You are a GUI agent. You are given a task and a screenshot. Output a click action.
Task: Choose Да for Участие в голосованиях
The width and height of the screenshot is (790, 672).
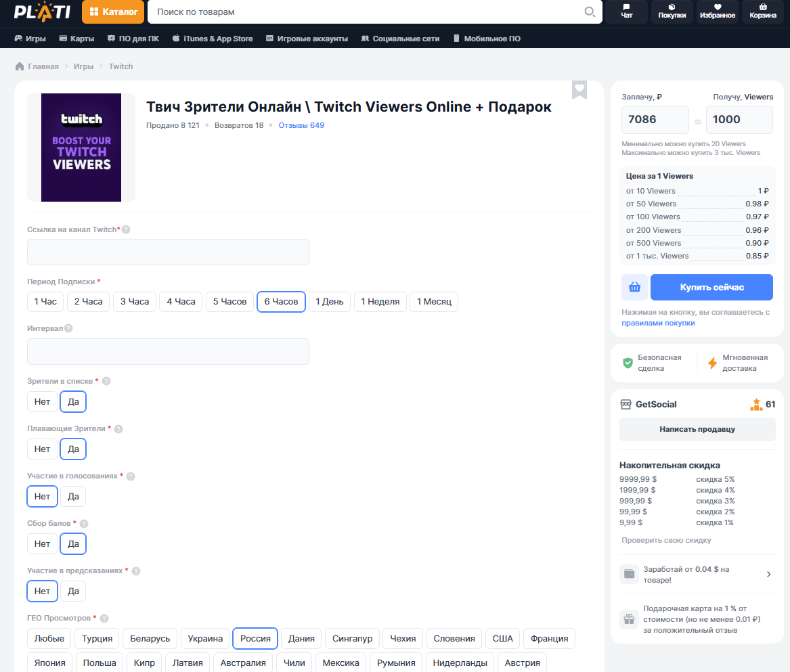click(x=73, y=497)
